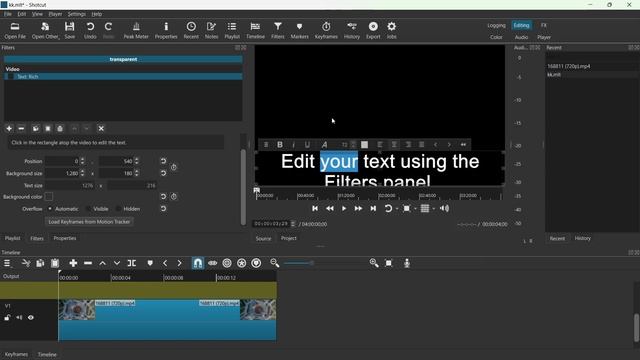This screenshot has height=360, width=640.
Task: Toggle scrub while dragging
Action: point(212,263)
